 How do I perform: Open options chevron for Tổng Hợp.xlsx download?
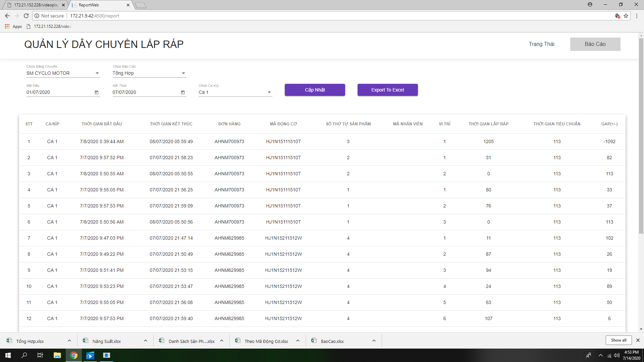click(69, 341)
